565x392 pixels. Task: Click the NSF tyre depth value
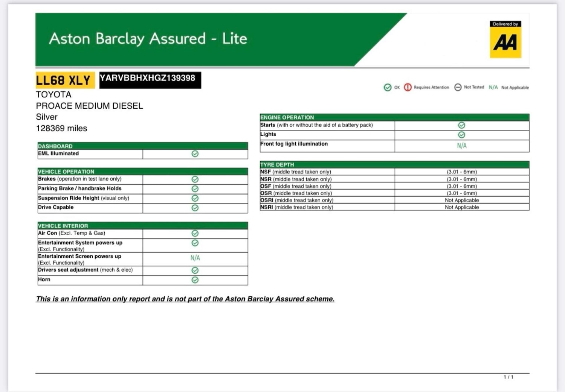(x=461, y=172)
